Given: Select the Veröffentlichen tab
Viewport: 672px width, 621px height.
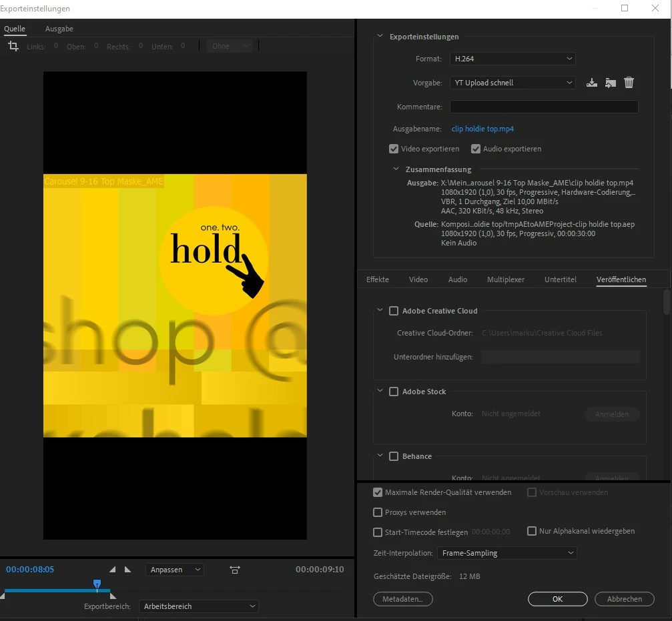Looking at the screenshot, I should pyautogui.click(x=621, y=279).
